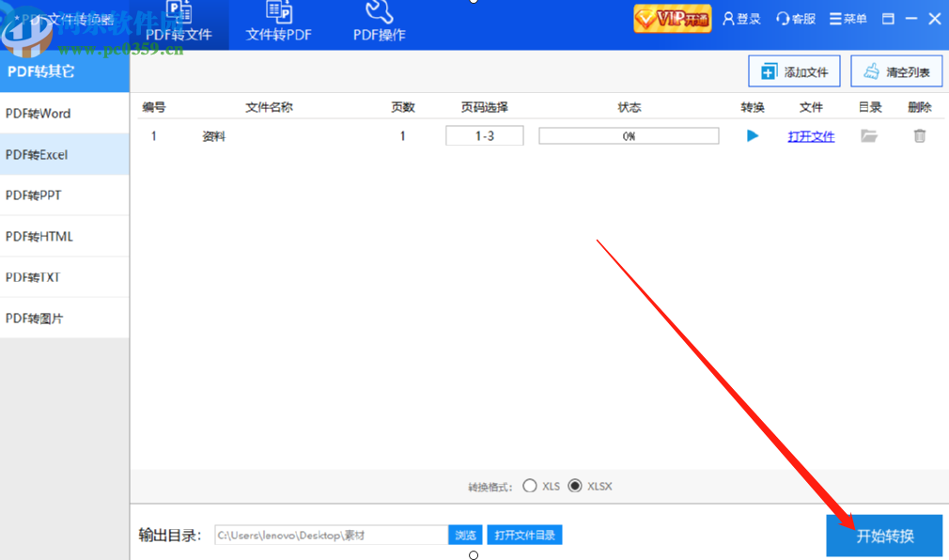The image size is (949, 560).
Task: Select the XLS output format
Action: tap(531, 487)
